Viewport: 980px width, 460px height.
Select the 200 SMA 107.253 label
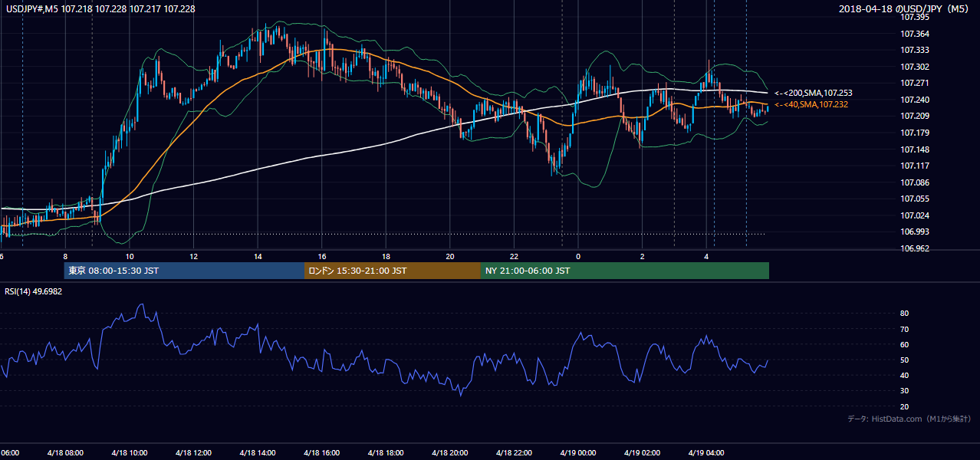(x=813, y=93)
